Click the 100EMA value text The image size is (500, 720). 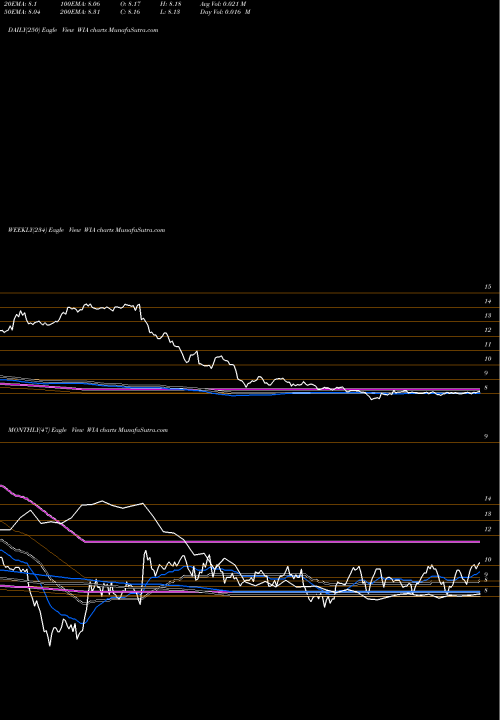pos(80,4)
